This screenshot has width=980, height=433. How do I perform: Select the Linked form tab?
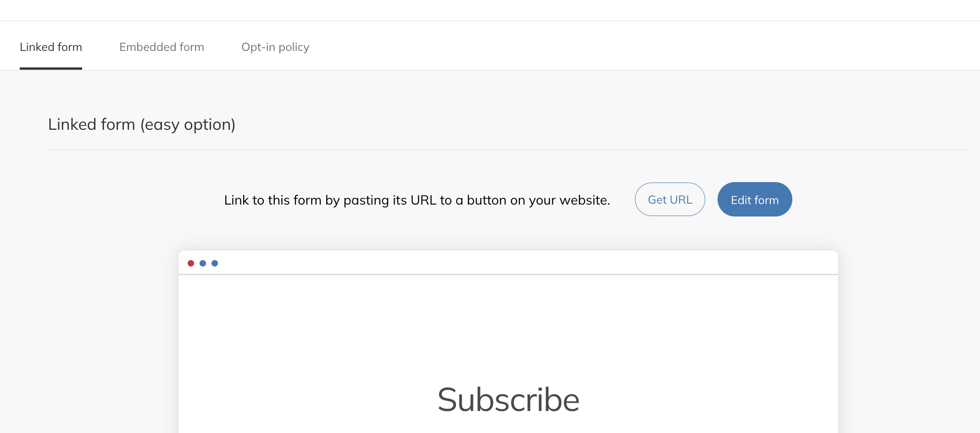click(51, 47)
